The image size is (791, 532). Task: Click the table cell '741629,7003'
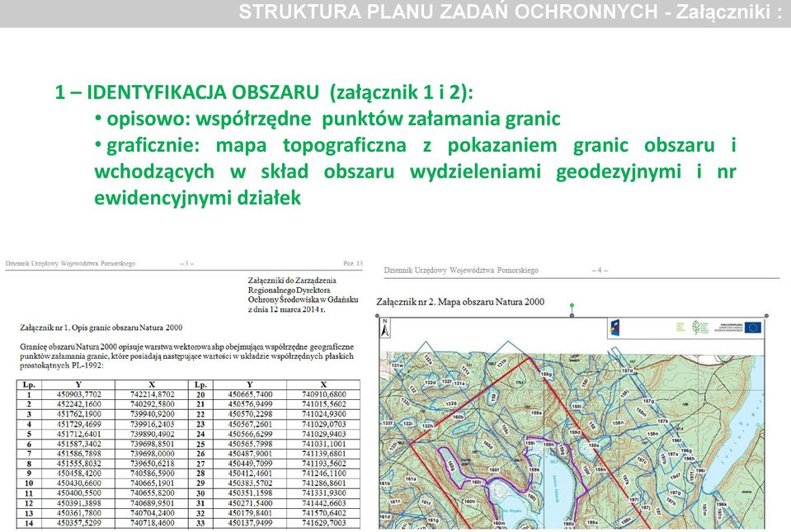[x=324, y=524]
